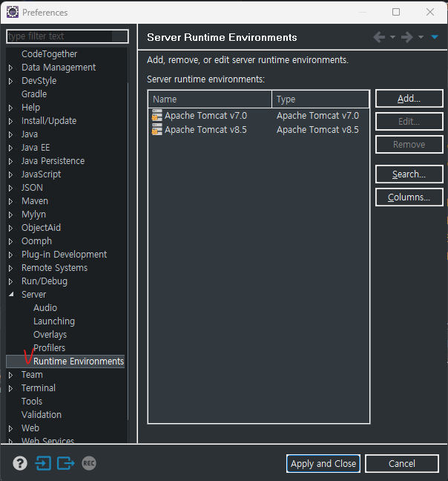Expand the Remote Systems tree node
Viewport: 448px width, 481px height.
tap(10, 269)
